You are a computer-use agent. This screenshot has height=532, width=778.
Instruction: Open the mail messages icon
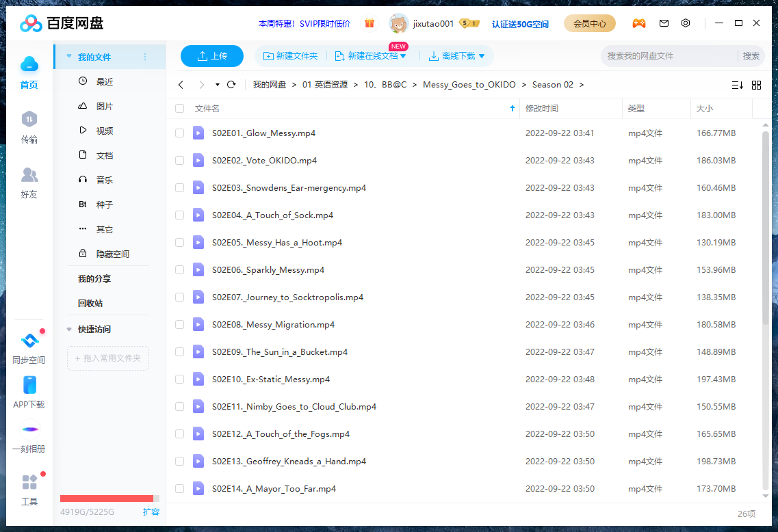(x=664, y=23)
